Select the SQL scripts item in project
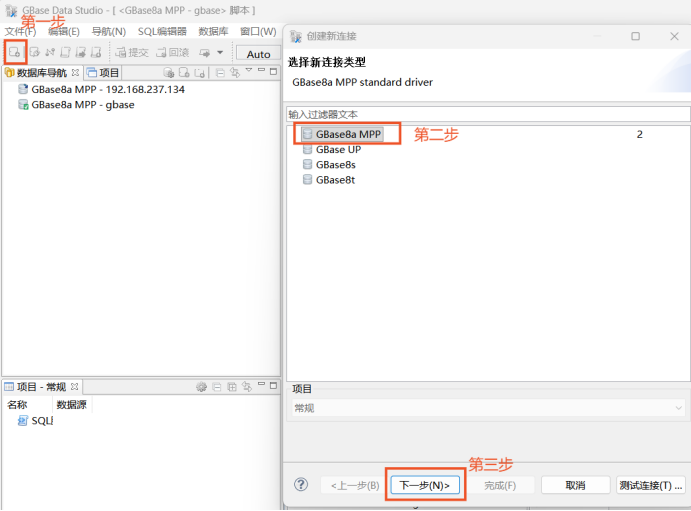The height and width of the screenshot is (511, 691). (35, 421)
